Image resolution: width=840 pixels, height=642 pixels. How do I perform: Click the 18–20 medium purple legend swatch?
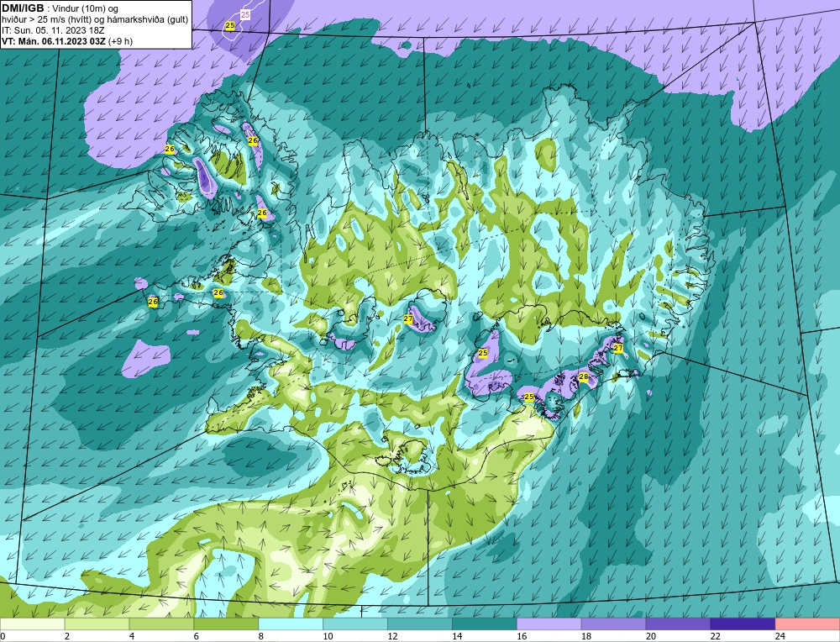(613, 624)
